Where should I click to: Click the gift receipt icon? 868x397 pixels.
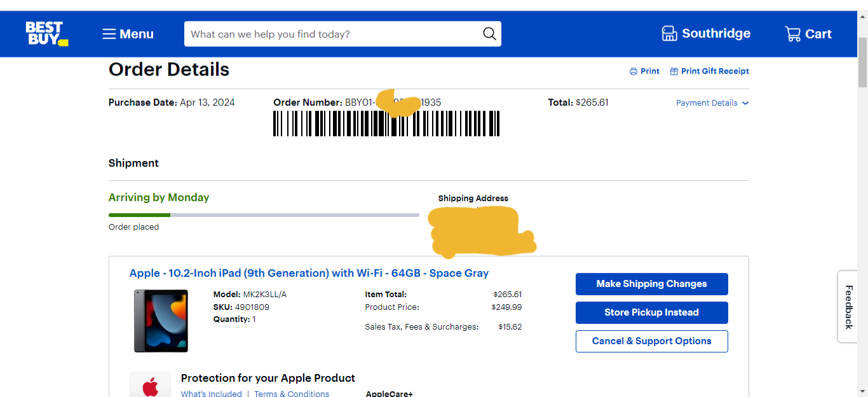[674, 71]
